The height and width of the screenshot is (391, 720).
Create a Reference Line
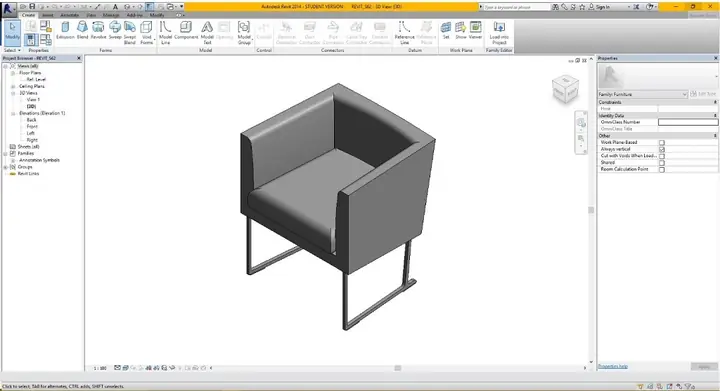[405, 33]
